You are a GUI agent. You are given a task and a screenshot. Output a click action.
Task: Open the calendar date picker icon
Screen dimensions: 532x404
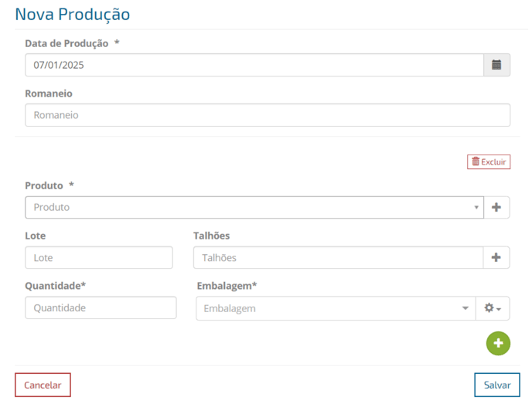coord(496,65)
